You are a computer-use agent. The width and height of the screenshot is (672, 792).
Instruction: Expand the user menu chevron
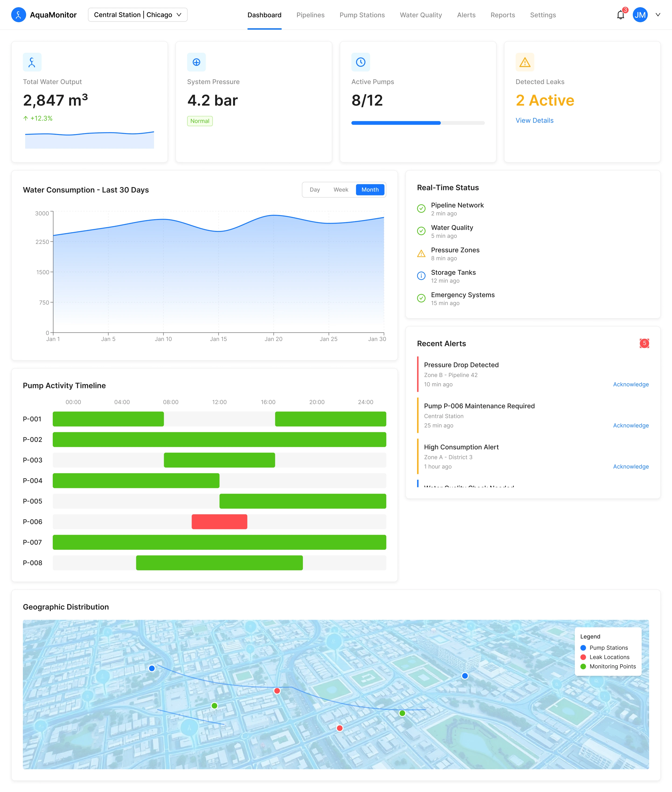(x=658, y=15)
